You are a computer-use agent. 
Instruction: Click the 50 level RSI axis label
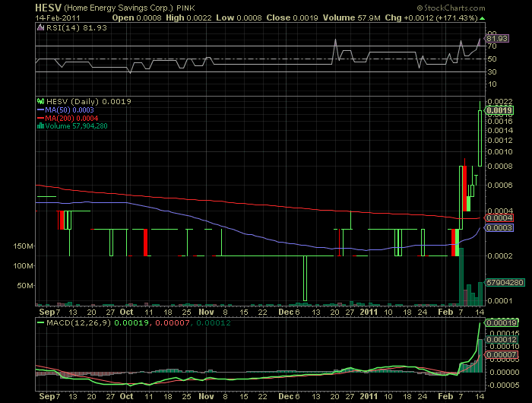[x=492, y=59]
